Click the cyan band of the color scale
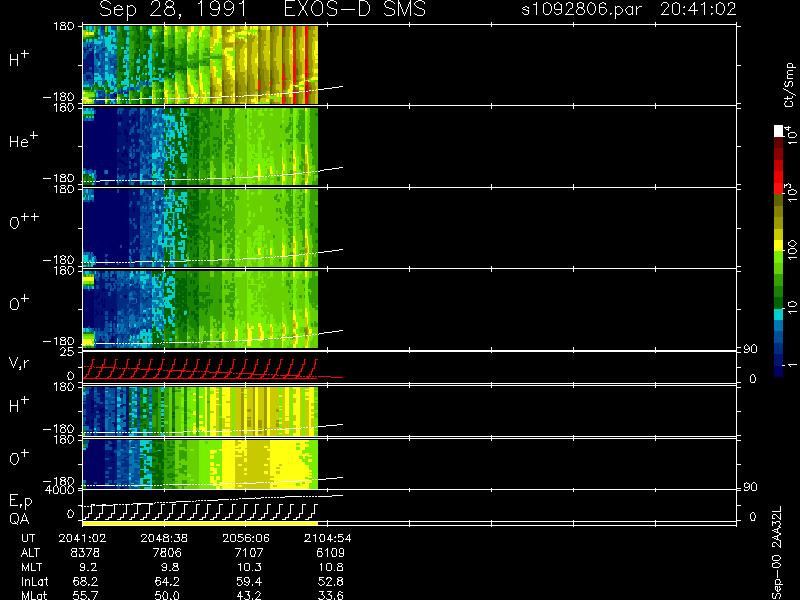 [779, 314]
